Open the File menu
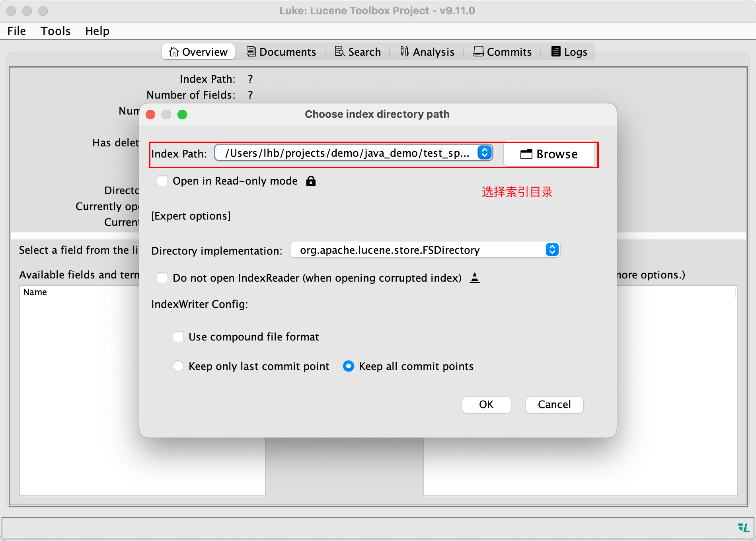This screenshot has height=541, width=756. tap(17, 31)
